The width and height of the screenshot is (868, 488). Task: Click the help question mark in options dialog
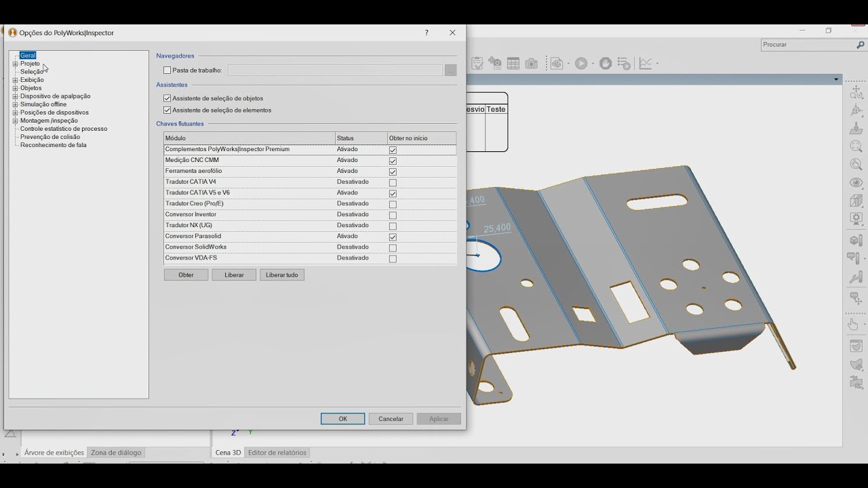pyautogui.click(x=427, y=33)
